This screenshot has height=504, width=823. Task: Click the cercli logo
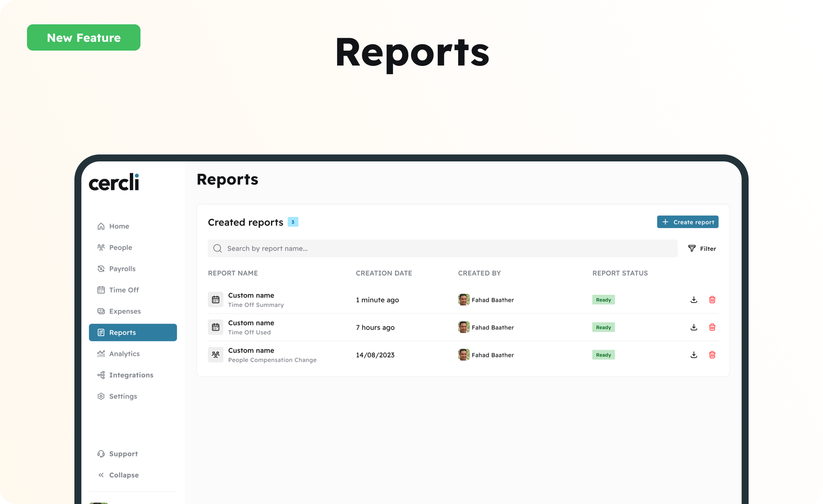(114, 182)
